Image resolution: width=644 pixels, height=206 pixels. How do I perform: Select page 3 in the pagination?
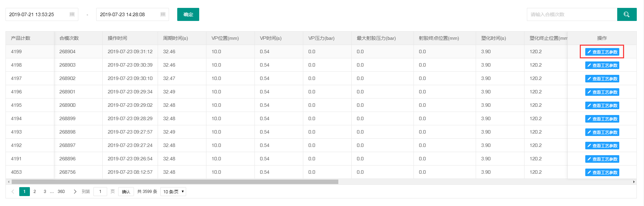point(45,192)
